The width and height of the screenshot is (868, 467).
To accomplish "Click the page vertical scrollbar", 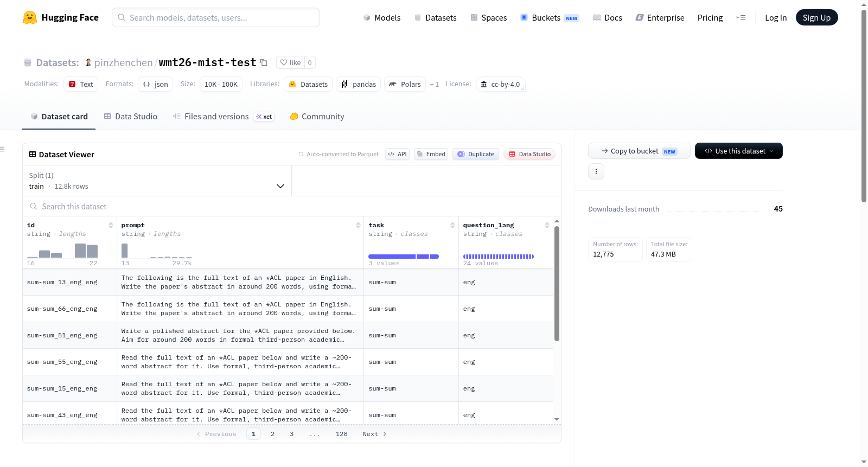I will coord(864,106).
